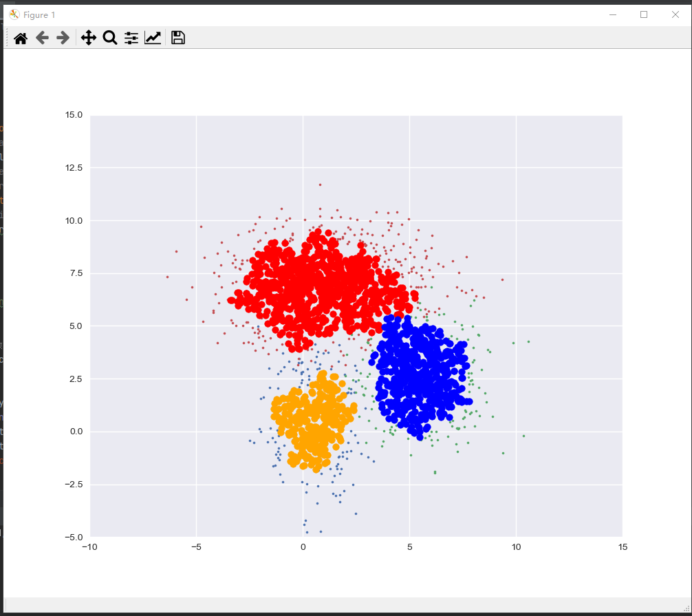Select the Home reset view tool
Image resolution: width=692 pixels, height=616 pixels.
20,38
